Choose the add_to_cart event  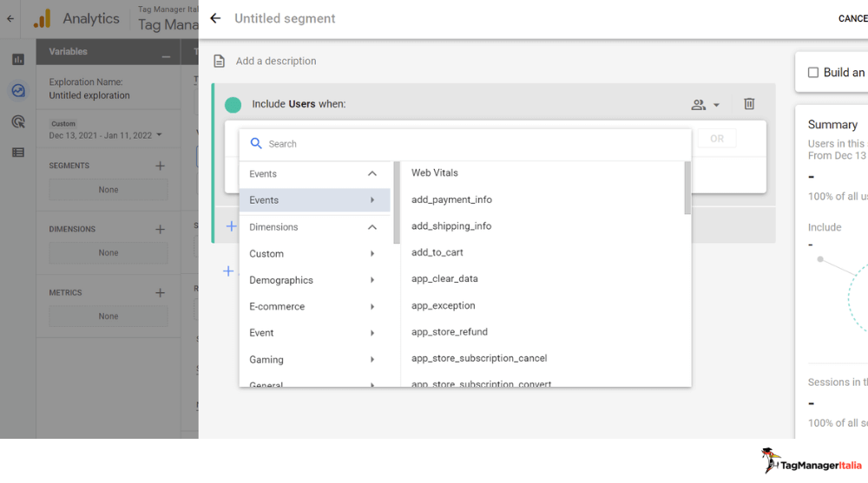tap(437, 252)
